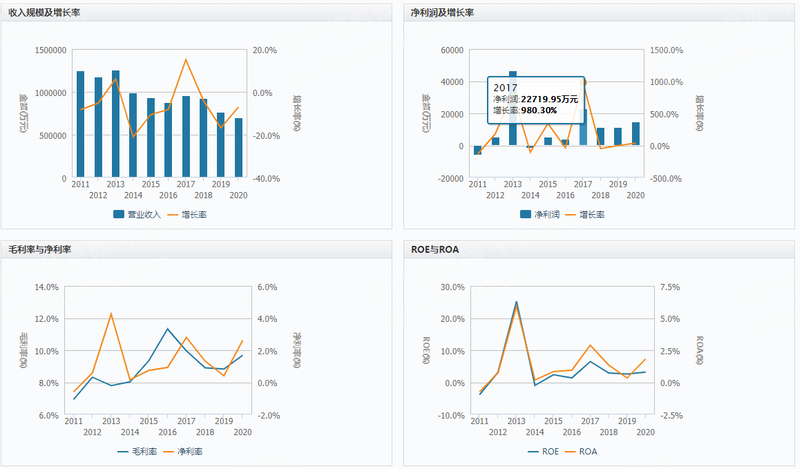800x469 pixels.
Task: Click the 2017 ROA line point
Action: point(590,345)
